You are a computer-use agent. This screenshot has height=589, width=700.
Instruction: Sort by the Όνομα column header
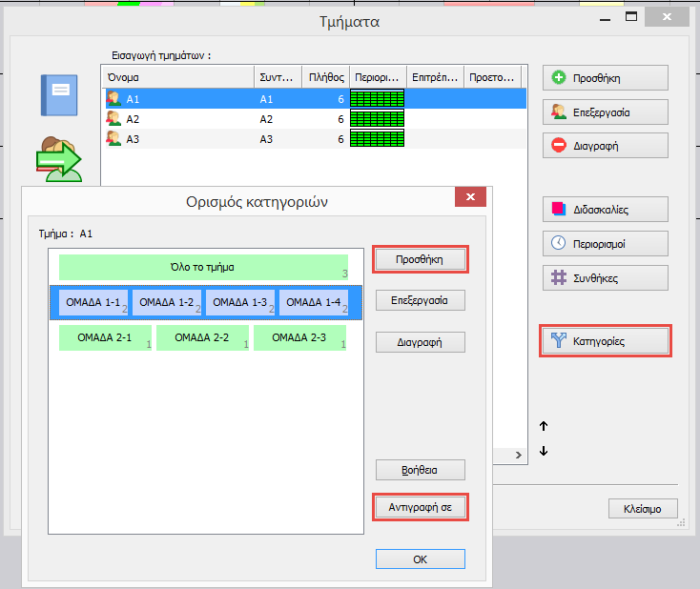click(x=176, y=76)
